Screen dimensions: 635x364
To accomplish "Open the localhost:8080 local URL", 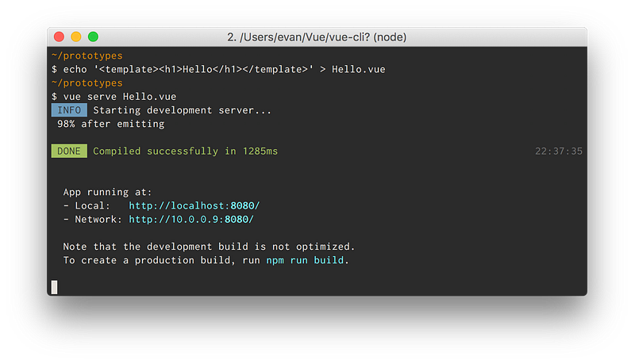I will click(x=194, y=206).
